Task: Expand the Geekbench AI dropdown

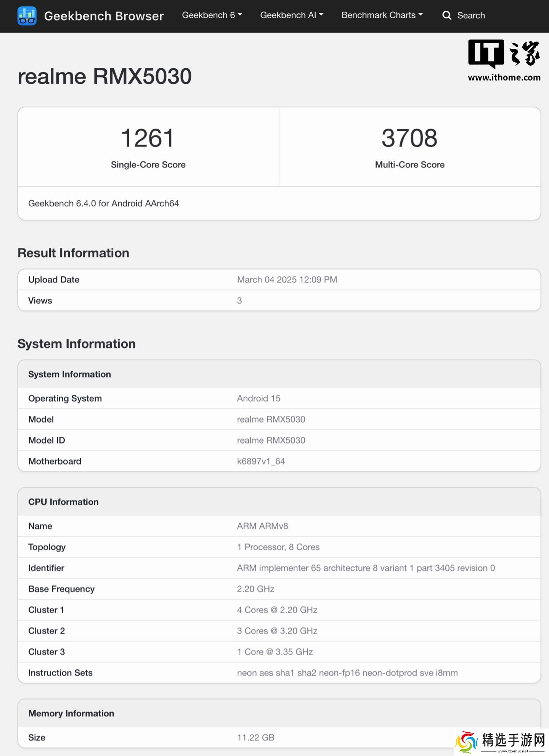Action: tap(292, 15)
